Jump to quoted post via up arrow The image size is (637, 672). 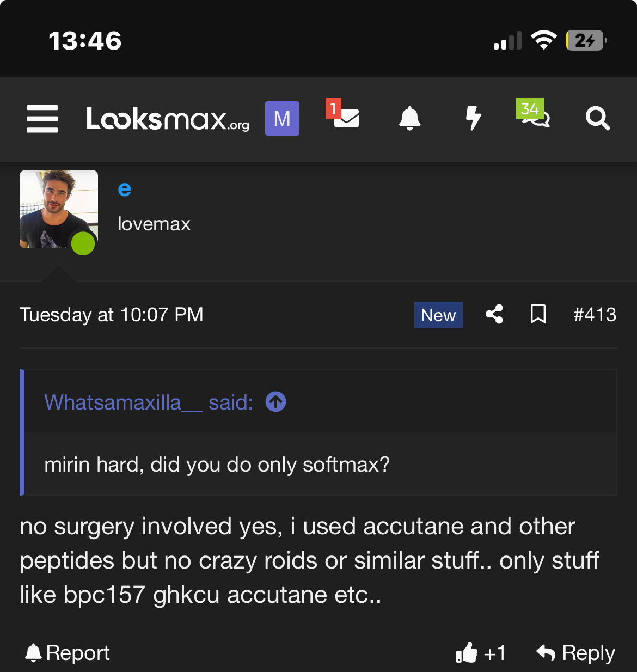[x=275, y=402]
